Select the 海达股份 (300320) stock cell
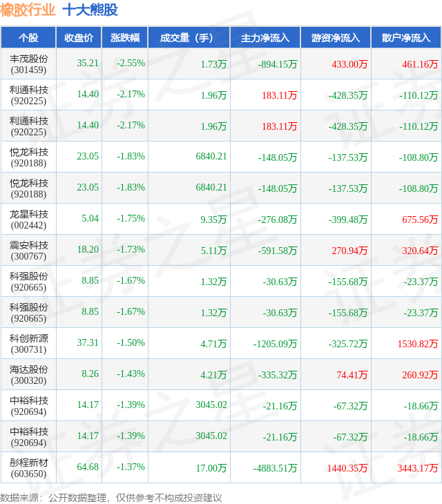 [28, 375]
